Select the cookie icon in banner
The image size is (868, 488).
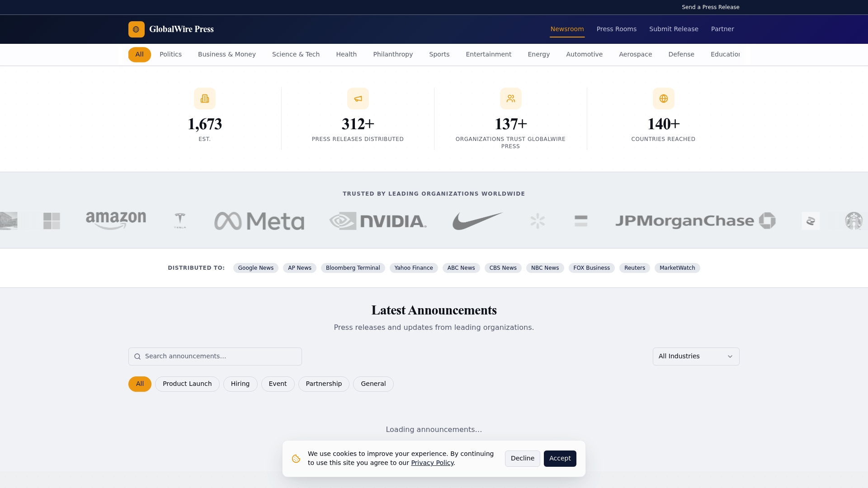296,459
